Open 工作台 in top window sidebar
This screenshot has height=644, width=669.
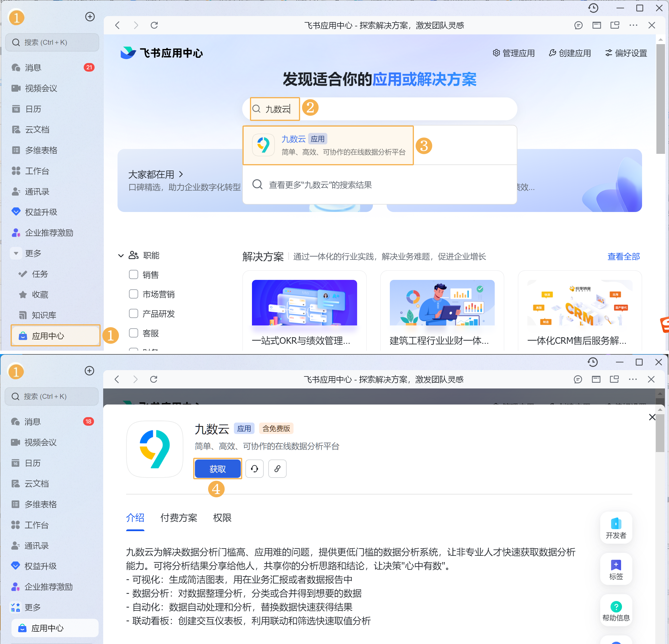pyautogui.click(x=52, y=171)
